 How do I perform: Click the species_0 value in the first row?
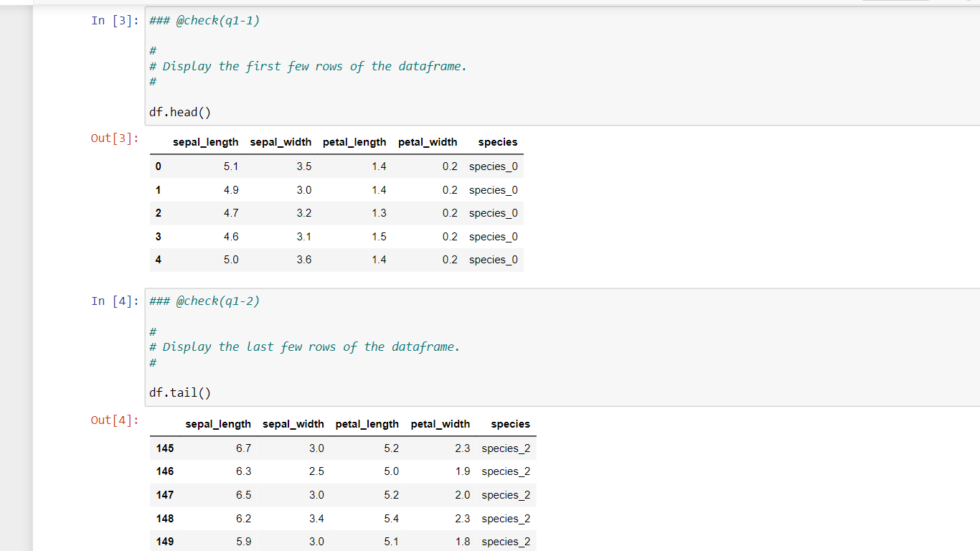(494, 166)
